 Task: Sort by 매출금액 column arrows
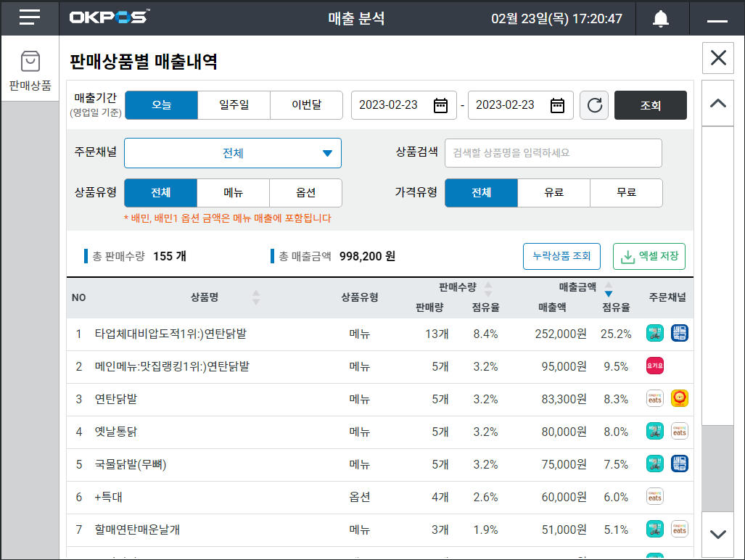609,288
